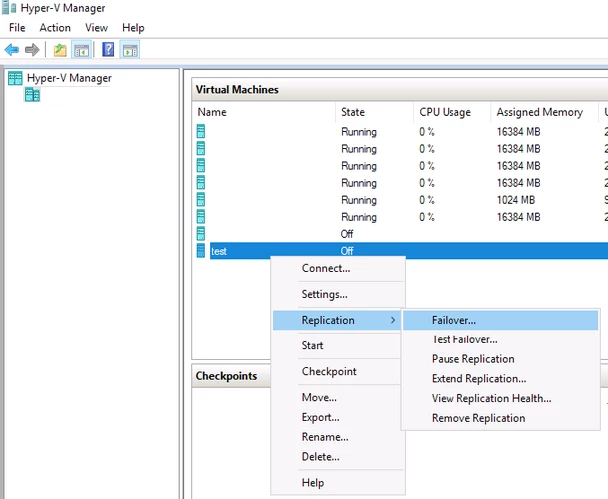
Task: Choose Settings... from the context menu
Action: [325, 294]
